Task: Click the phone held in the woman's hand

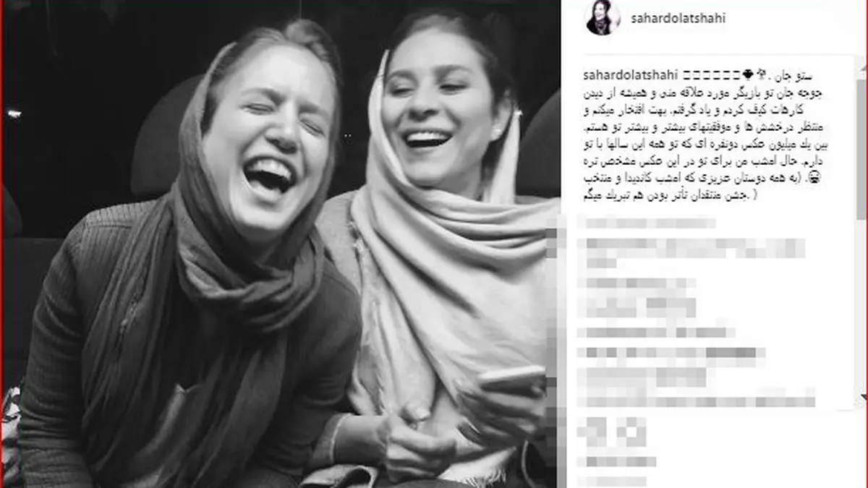Action: click(x=511, y=380)
